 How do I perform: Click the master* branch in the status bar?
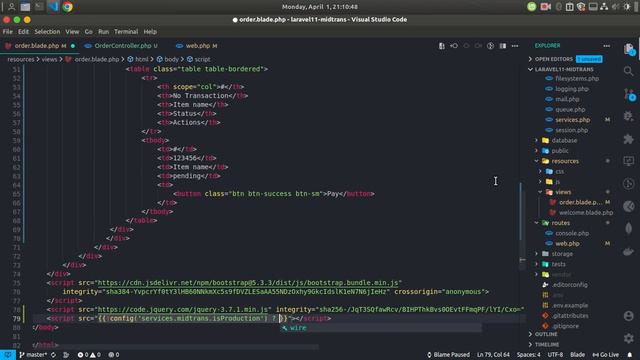pyautogui.click(x=33, y=355)
